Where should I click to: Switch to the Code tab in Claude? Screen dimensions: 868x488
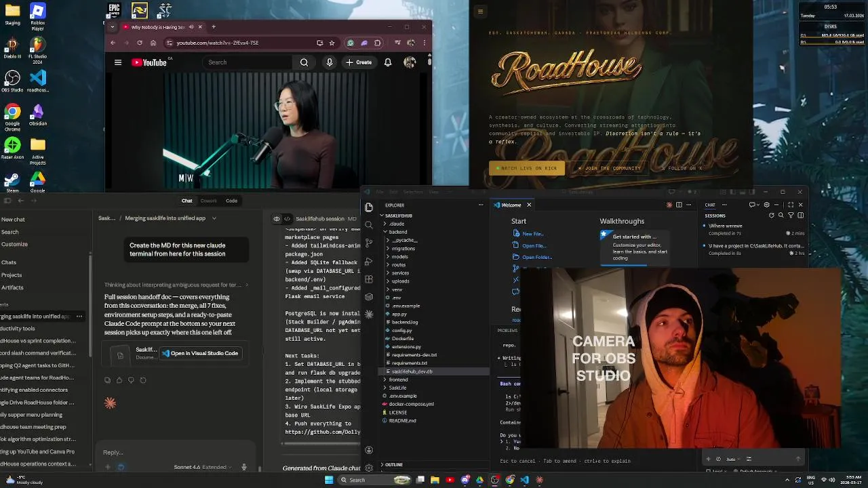click(x=231, y=201)
